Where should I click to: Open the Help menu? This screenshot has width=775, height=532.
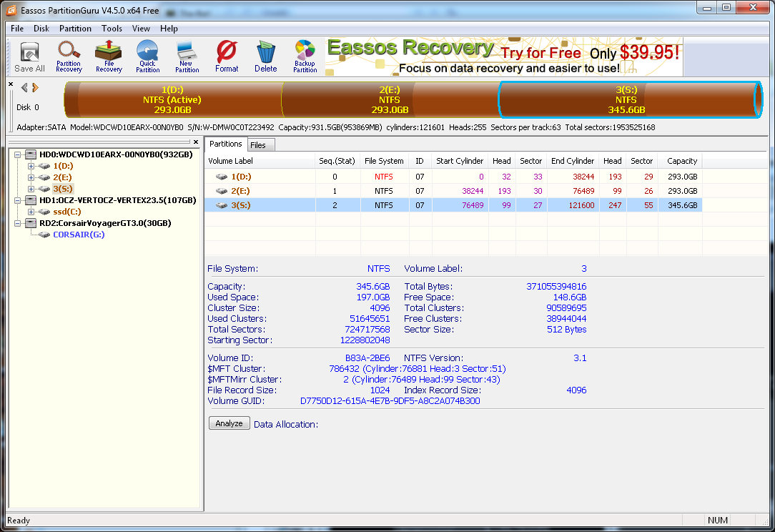click(169, 28)
